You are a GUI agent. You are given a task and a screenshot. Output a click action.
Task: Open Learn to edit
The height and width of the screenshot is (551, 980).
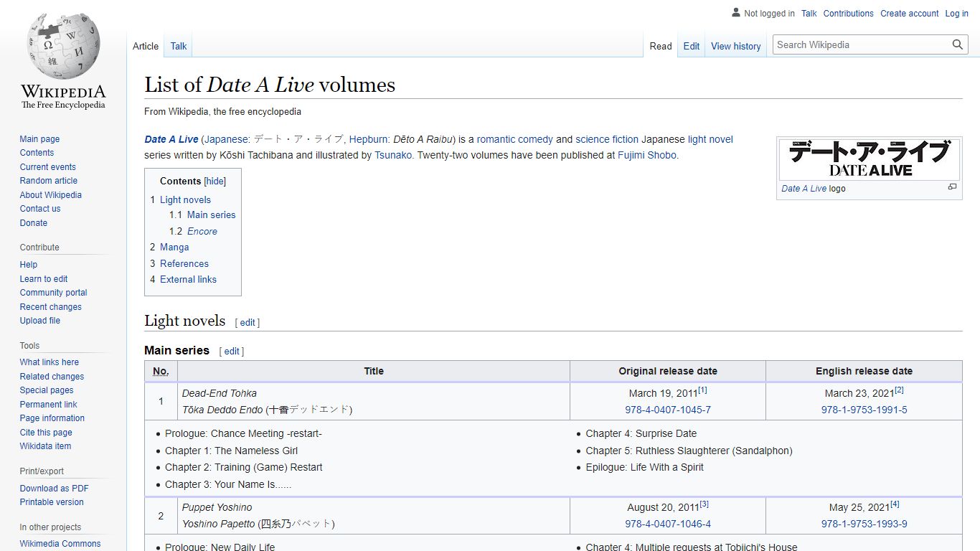(x=44, y=279)
